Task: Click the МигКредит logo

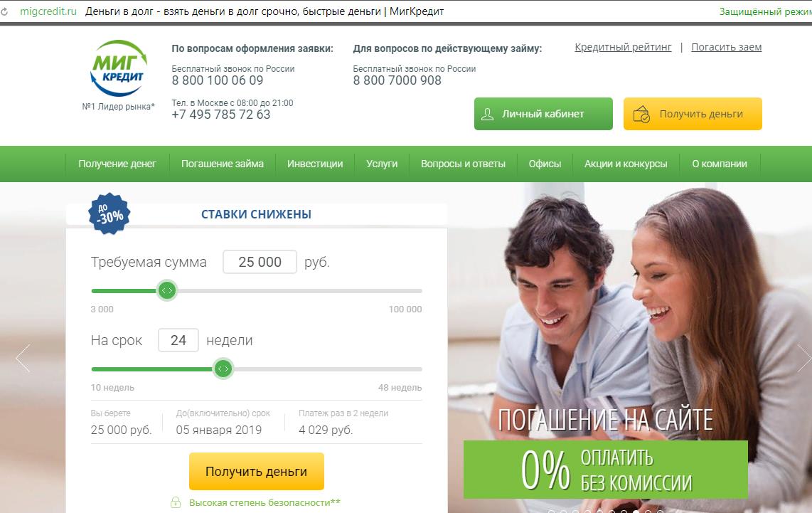Action: pos(119,68)
